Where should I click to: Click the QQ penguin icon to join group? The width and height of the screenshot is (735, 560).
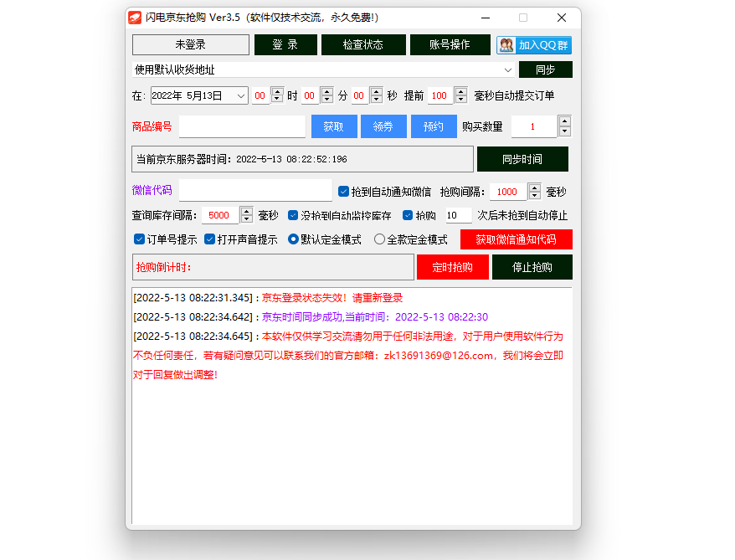(x=506, y=45)
